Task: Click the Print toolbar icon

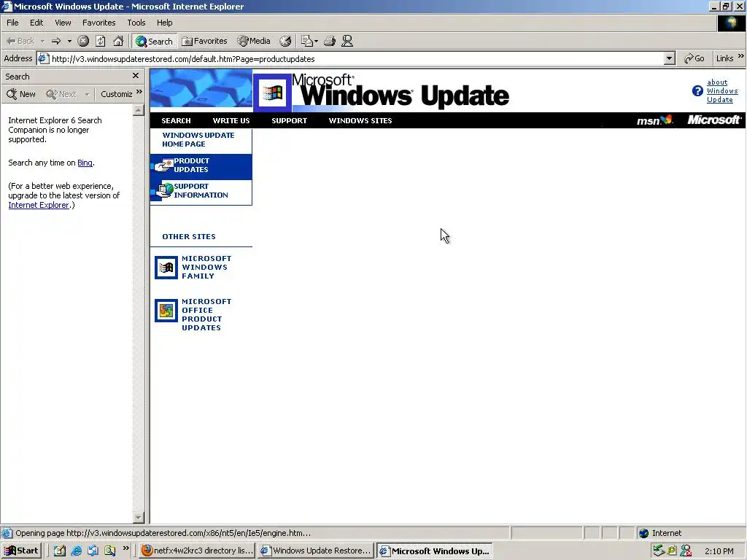Action: 330,41
